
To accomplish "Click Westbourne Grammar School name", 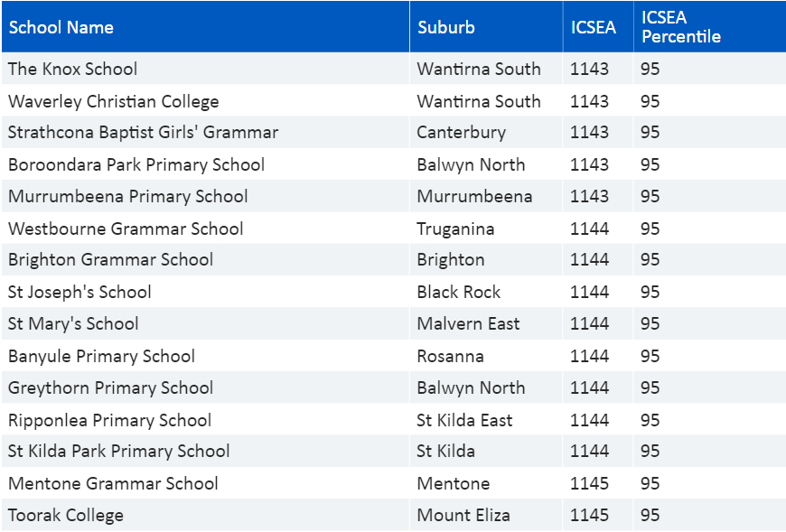I will [126, 229].
